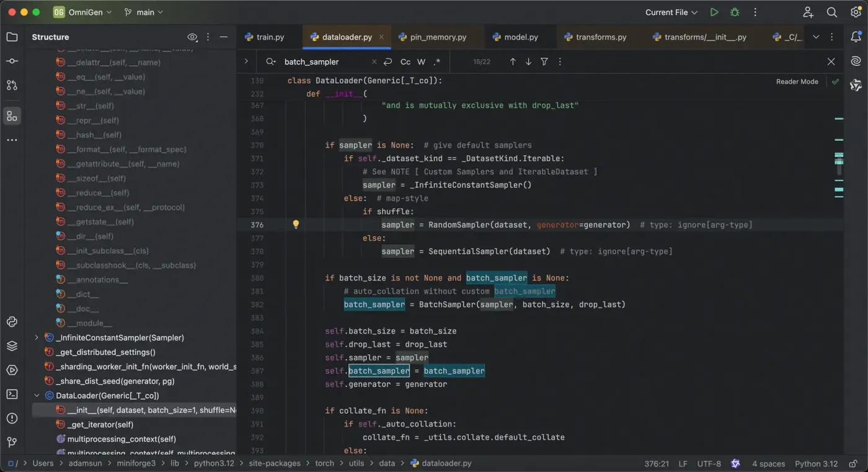Toggle Structure view options eye icon
Viewport: 868px width, 472px height.
coord(192,37)
